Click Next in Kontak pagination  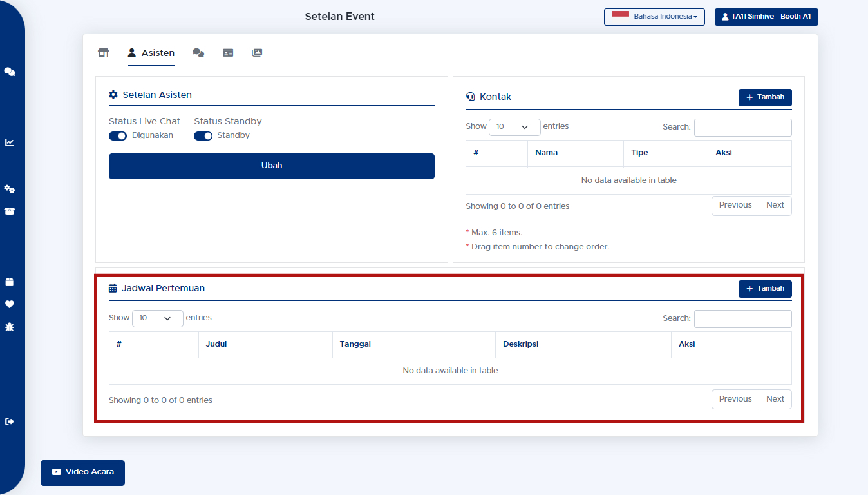[x=775, y=206]
